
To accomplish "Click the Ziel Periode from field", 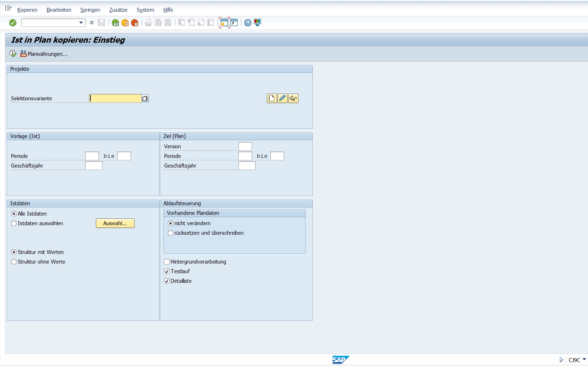I will click(x=245, y=156).
